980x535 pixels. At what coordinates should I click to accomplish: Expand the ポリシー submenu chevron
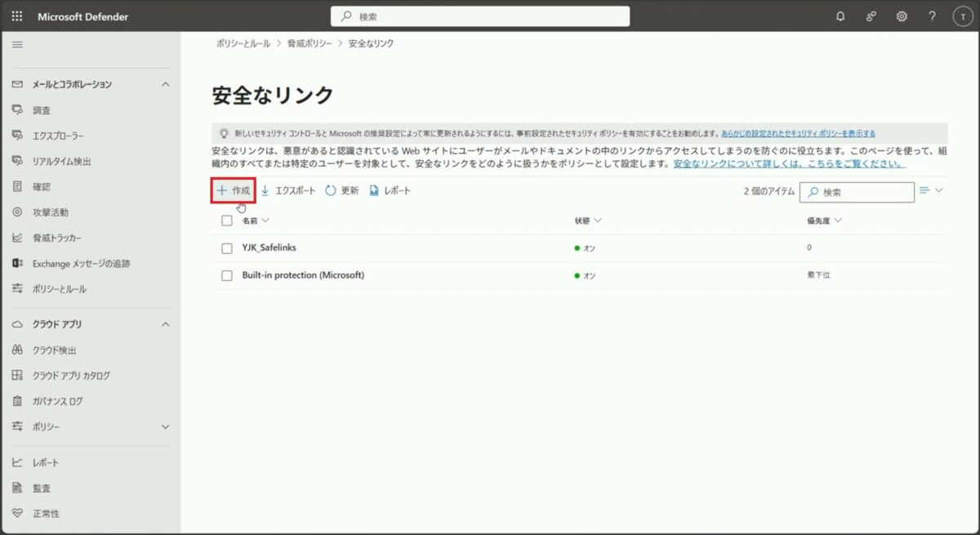click(166, 426)
